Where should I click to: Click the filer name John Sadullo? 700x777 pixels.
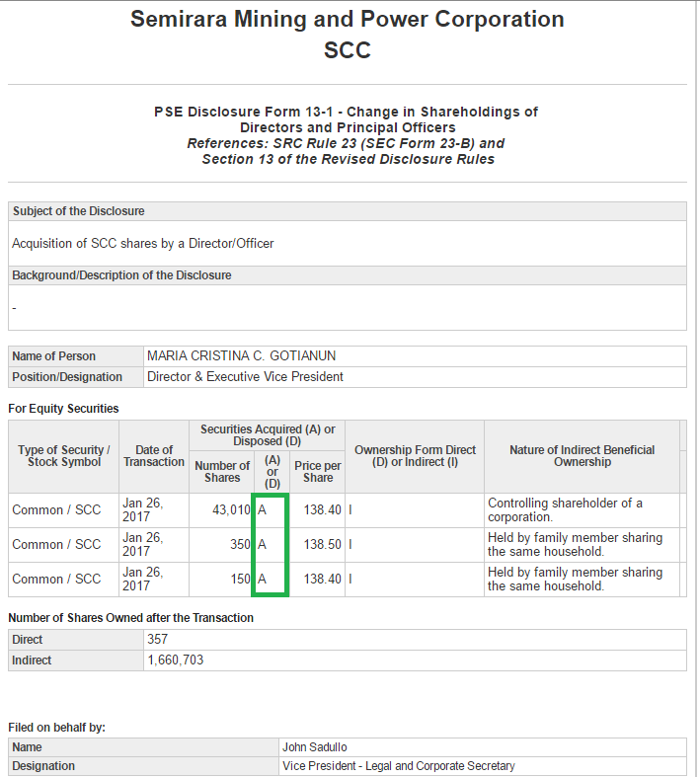315,747
